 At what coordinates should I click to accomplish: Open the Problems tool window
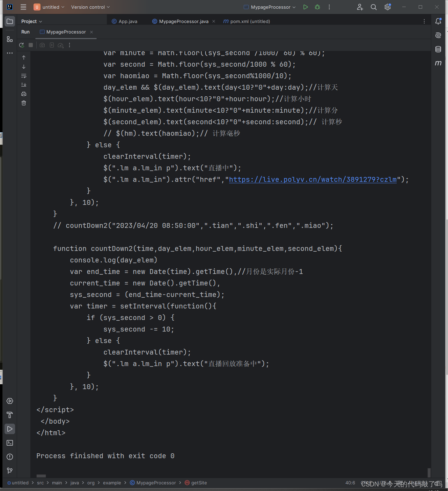pos(10,457)
